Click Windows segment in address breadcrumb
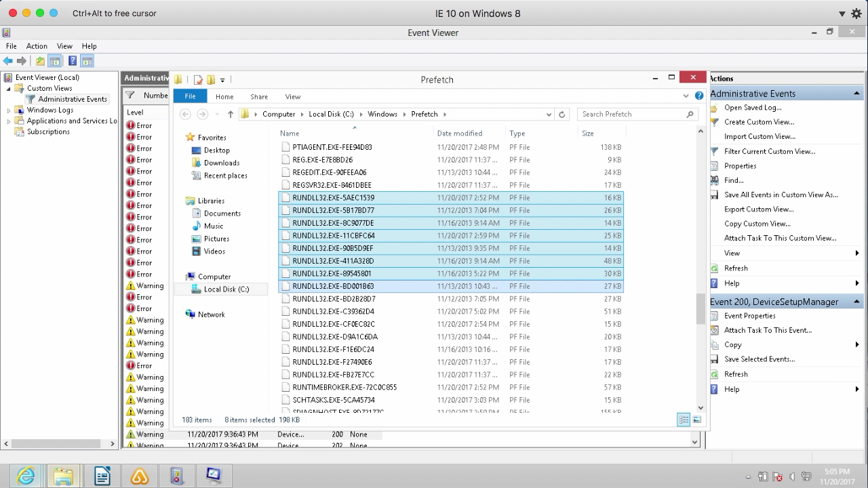The image size is (868, 488). [382, 115]
